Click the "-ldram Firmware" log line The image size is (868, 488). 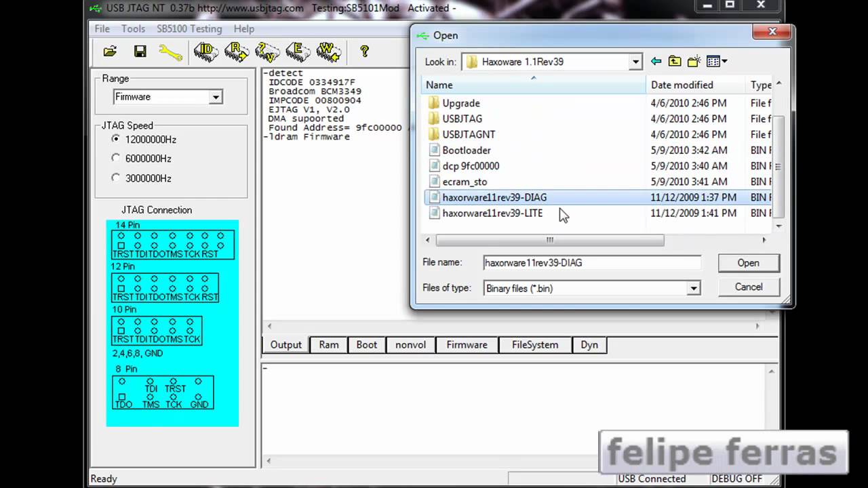coord(307,137)
